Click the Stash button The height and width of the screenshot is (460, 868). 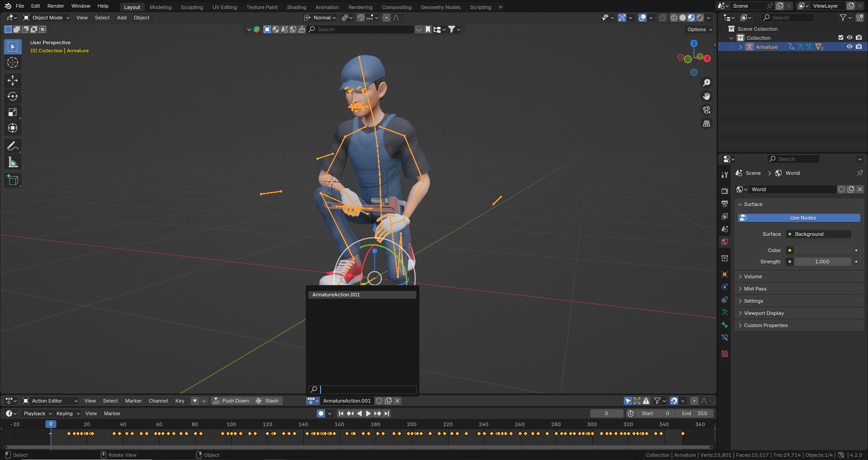pyautogui.click(x=267, y=401)
